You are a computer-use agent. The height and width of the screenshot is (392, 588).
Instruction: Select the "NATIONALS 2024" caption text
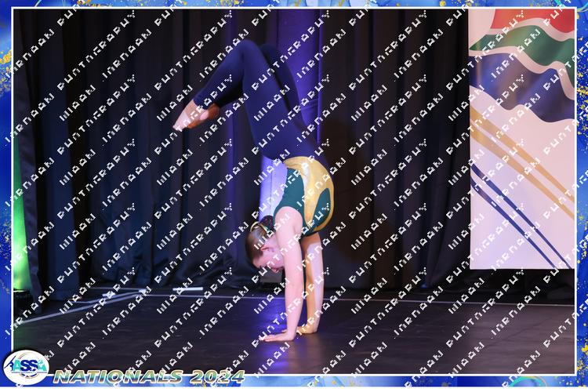[x=149, y=376]
